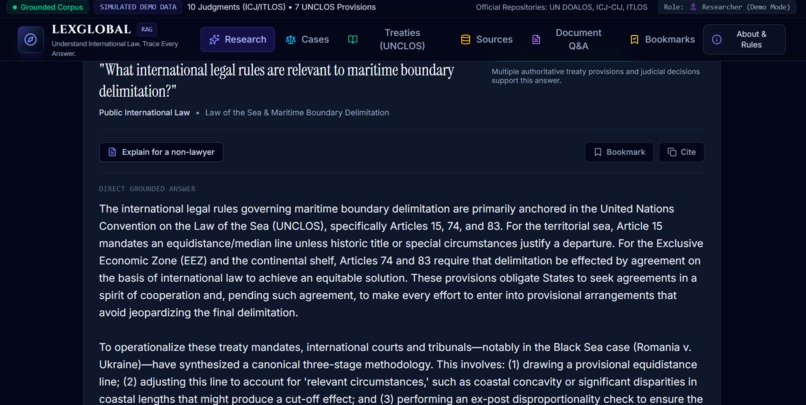
Task: Click '10 Judgments (ICJ/ITLOS) • 7 UNCLOS Provisions' text
Action: point(281,7)
